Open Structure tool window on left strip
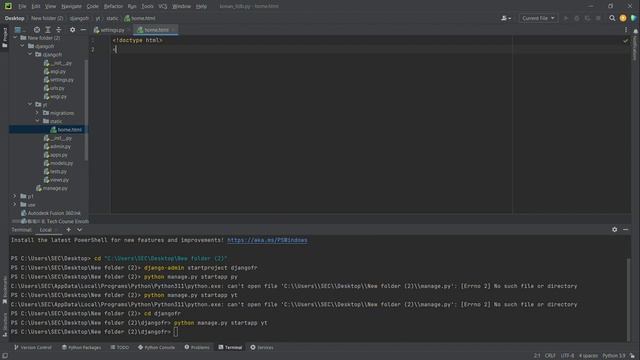Screen dimensions: 640x360 pos(4,325)
